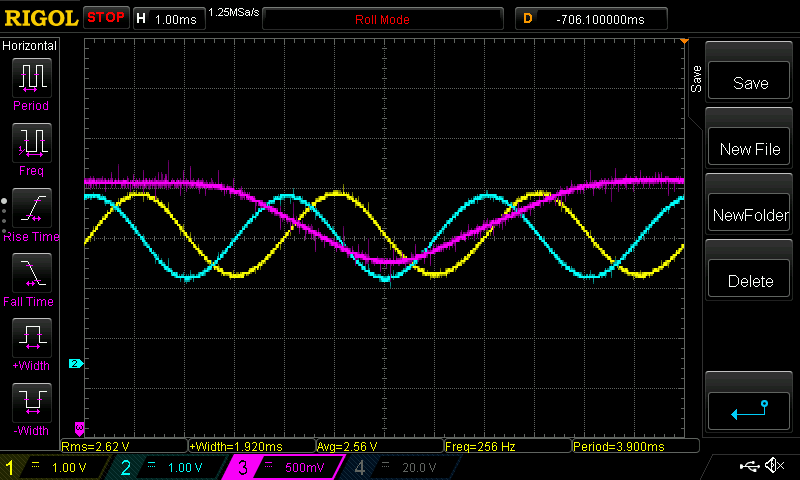Click the 1.25MSa/s sample rate text
This screenshot has width=800, height=480.
pos(234,12)
